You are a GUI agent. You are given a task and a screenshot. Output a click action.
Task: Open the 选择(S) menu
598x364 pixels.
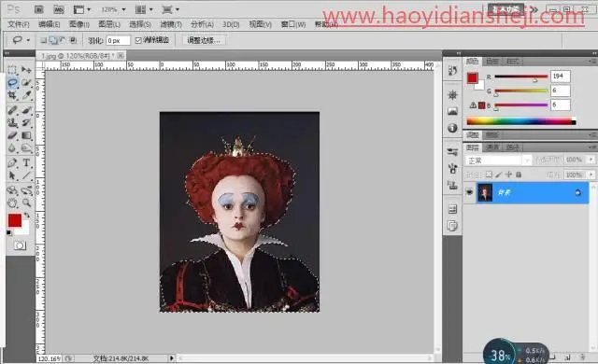click(140, 24)
